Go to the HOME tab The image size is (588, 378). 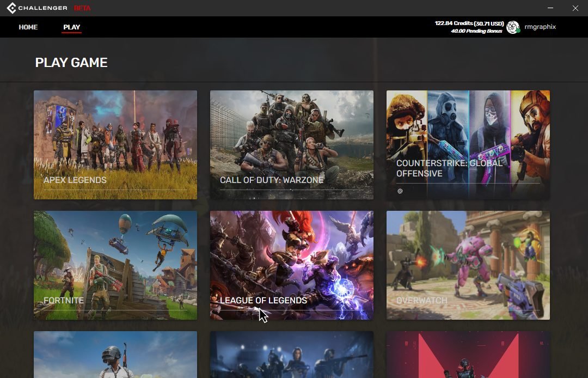(x=28, y=27)
